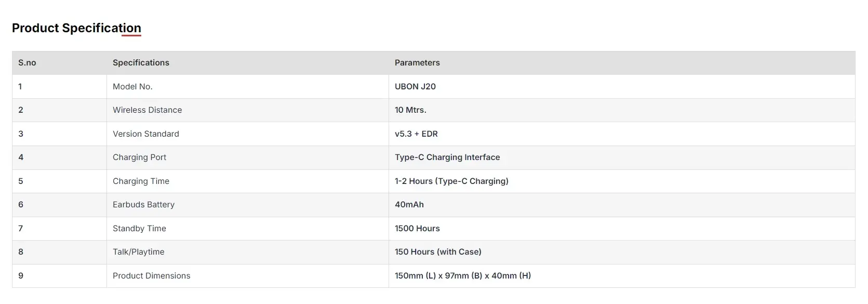Click the Specifications column header
This screenshot has width=868, height=304.
coord(141,63)
